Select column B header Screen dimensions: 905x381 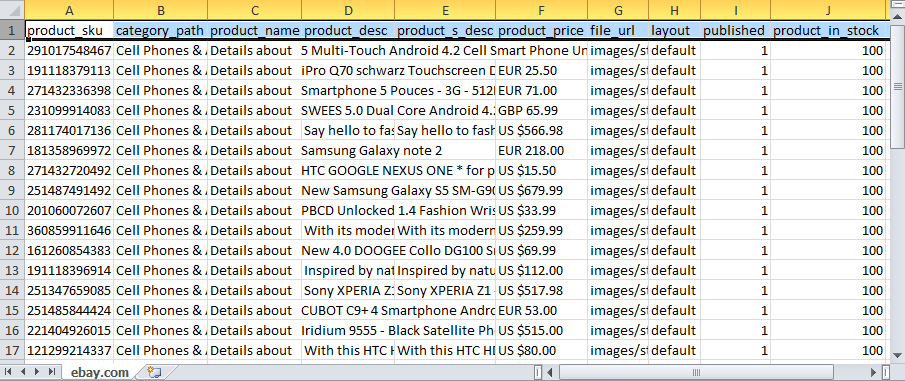[161, 10]
